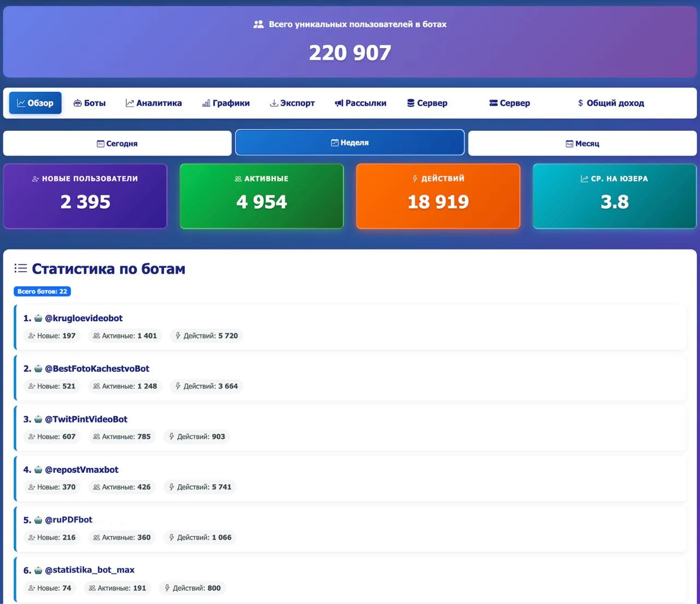Click the Действий orange stat card
Viewport: 700px width, 604px height.
(x=438, y=196)
